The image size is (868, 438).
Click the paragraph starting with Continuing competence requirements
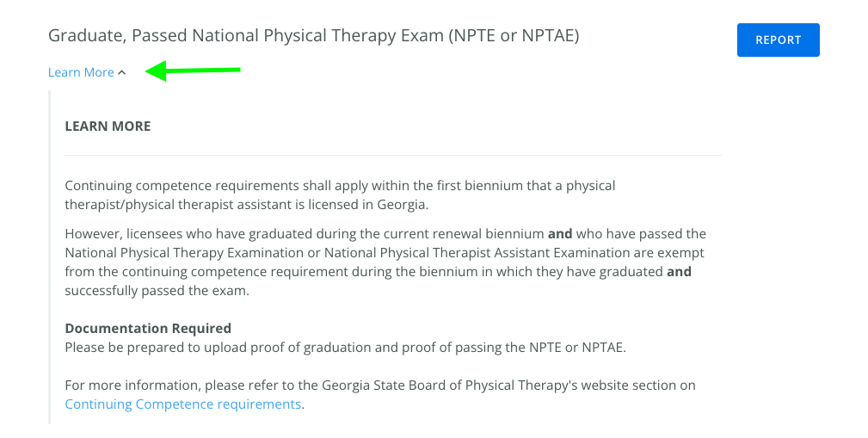pyautogui.click(x=340, y=186)
